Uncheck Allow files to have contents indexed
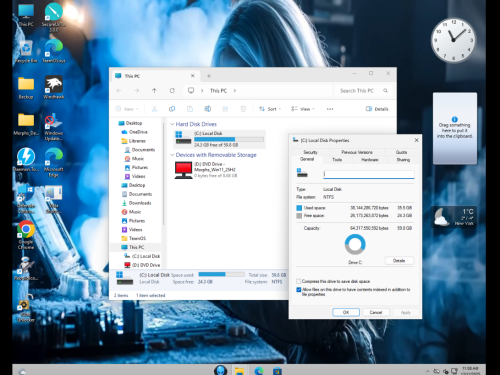 tap(299, 290)
